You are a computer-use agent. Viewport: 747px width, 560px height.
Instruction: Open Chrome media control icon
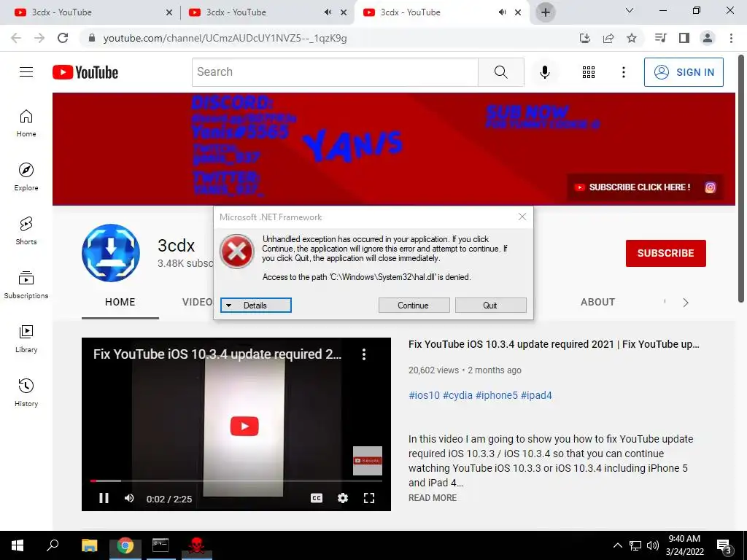point(660,38)
